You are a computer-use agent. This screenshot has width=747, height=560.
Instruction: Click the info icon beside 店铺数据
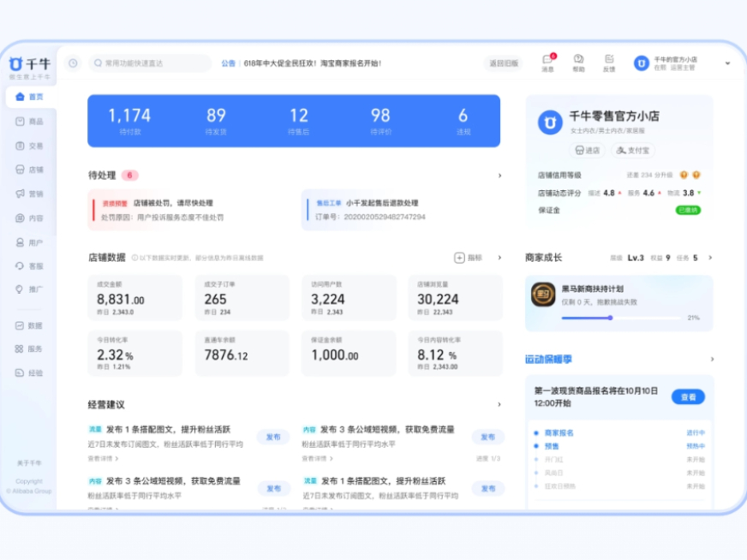(x=134, y=258)
